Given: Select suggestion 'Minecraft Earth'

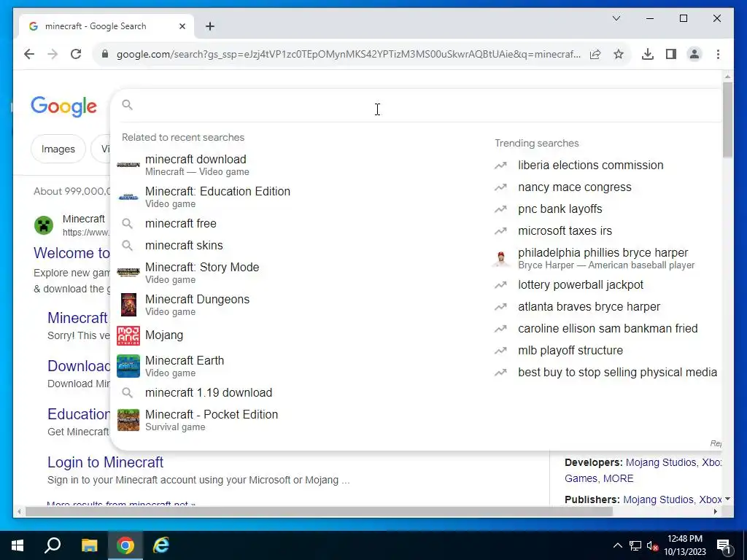Looking at the screenshot, I should (300, 366).
